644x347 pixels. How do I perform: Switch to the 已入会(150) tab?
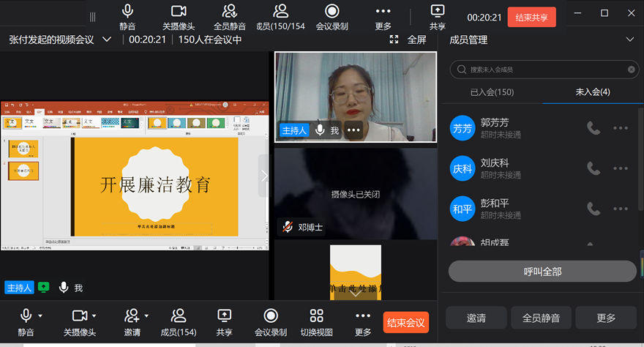point(491,92)
